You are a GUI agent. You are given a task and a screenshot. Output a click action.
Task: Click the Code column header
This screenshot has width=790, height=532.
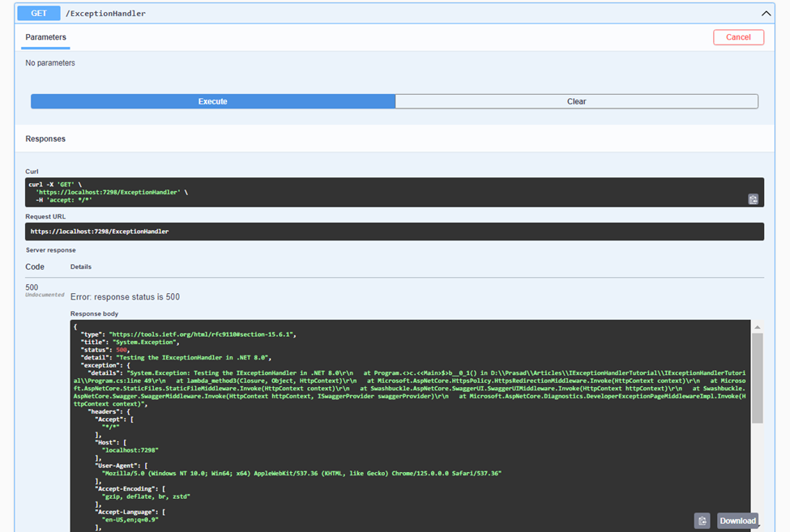click(x=35, y=266)
